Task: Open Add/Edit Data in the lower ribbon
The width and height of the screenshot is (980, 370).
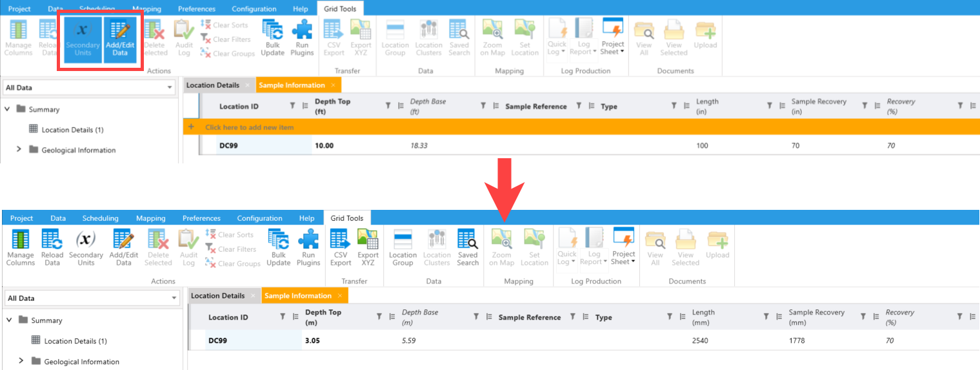Action: (x=123, y=247)
